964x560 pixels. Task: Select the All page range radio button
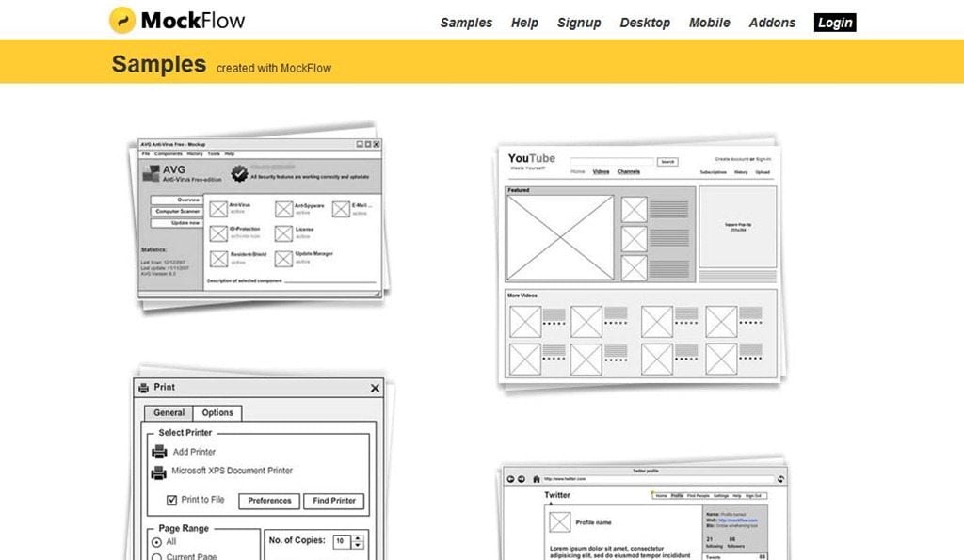[156, 542]
